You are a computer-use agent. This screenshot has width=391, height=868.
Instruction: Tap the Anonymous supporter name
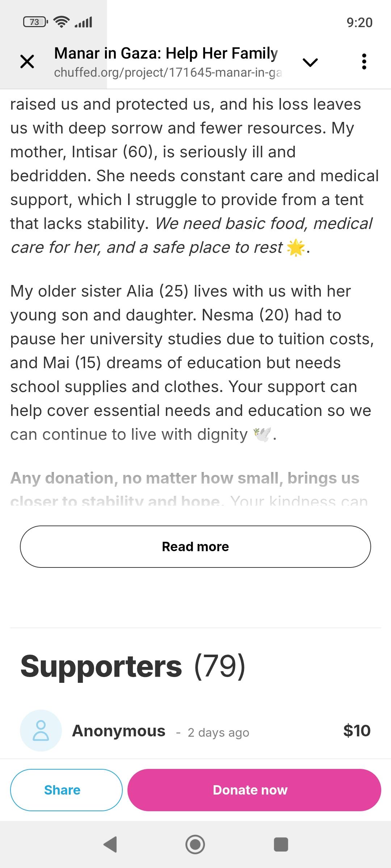tap(119, 731)
